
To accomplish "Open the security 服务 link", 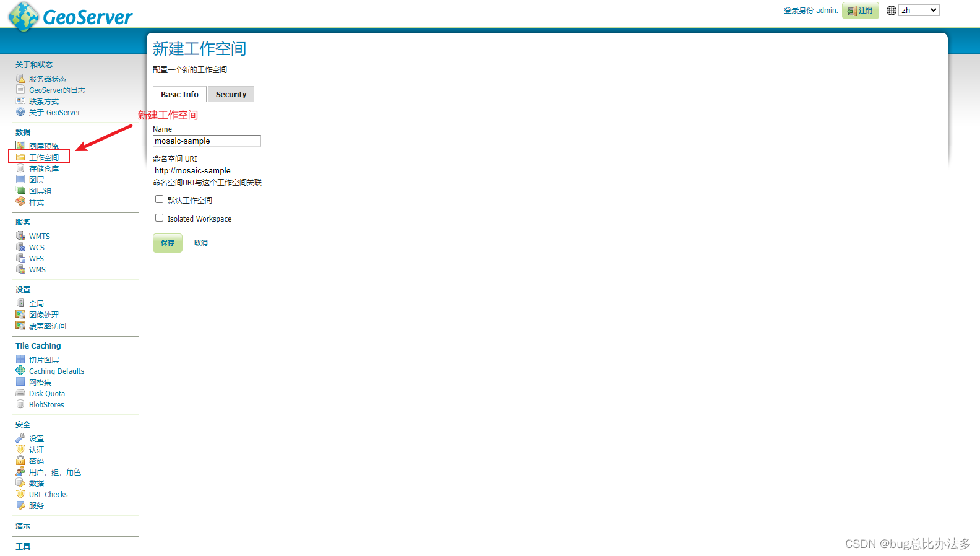I will pos(37,505).
